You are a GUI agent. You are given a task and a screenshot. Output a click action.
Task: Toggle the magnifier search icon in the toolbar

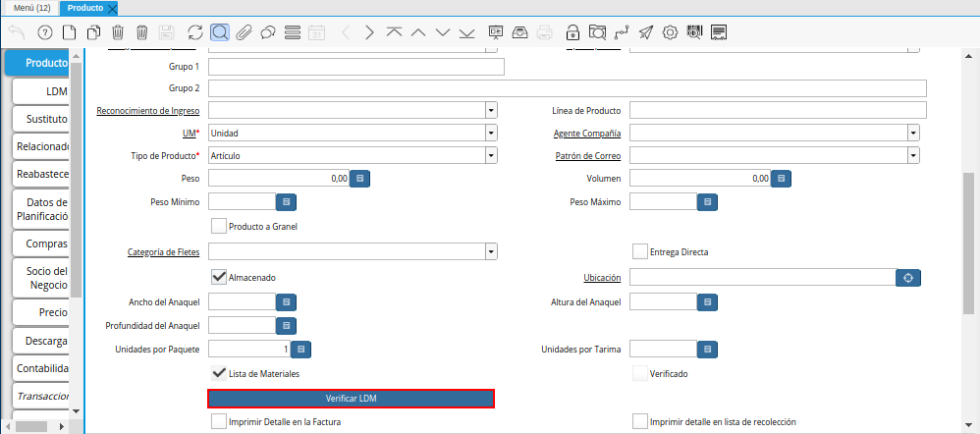[x=220, y=32]
